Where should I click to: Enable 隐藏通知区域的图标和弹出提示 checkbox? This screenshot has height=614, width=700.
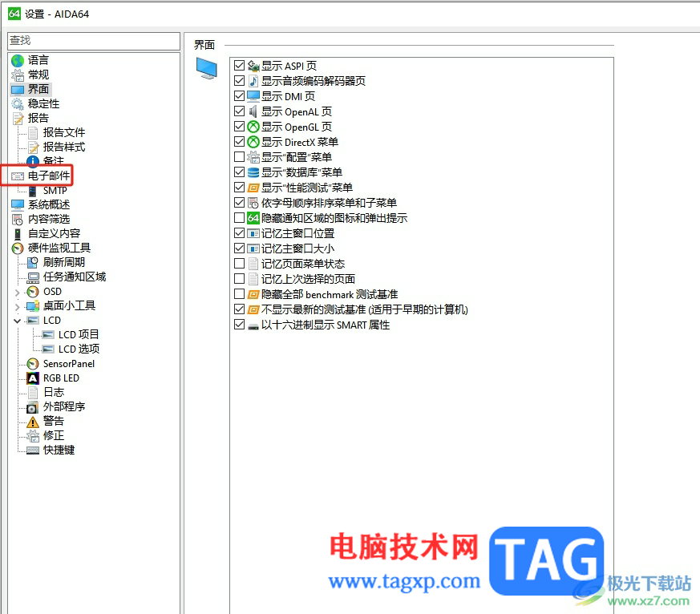click(x=239, y=218)
